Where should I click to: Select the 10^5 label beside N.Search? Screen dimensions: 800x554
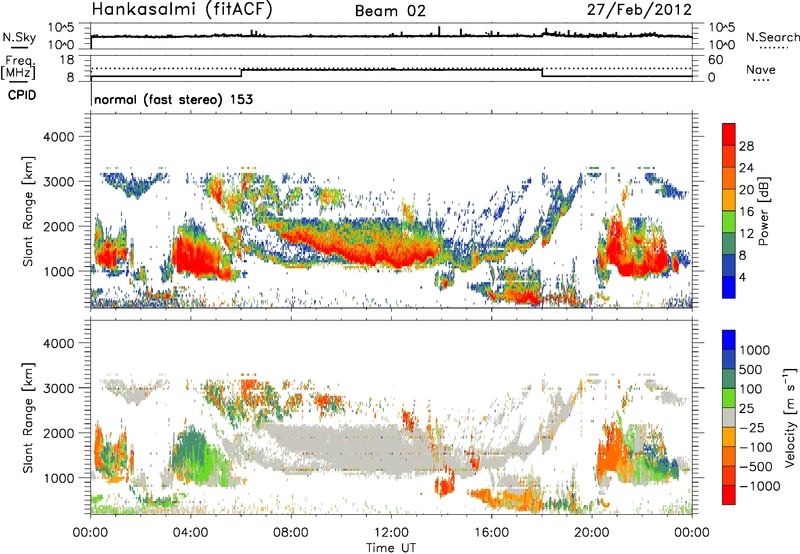pos(720,27)
